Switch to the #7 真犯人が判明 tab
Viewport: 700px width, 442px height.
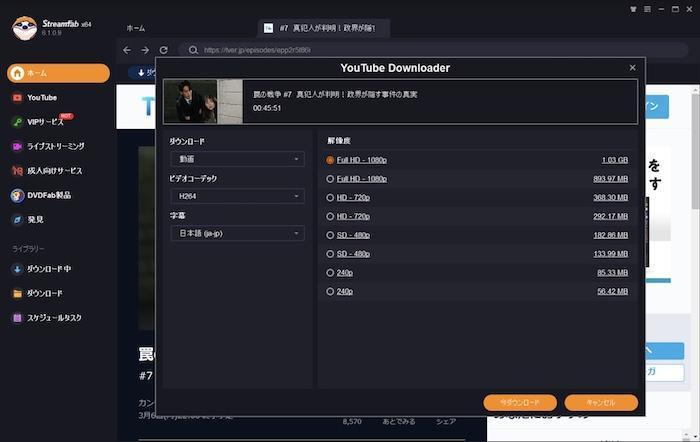point(324,28)
